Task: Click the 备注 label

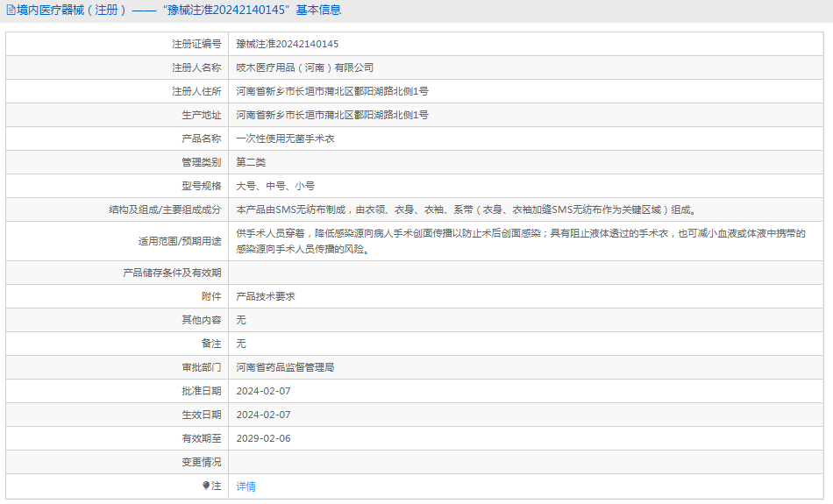Action: click(211, 344)
